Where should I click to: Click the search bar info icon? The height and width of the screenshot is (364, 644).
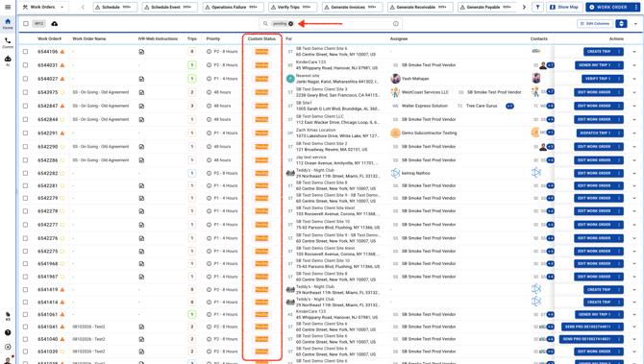(x=395, y=24)
